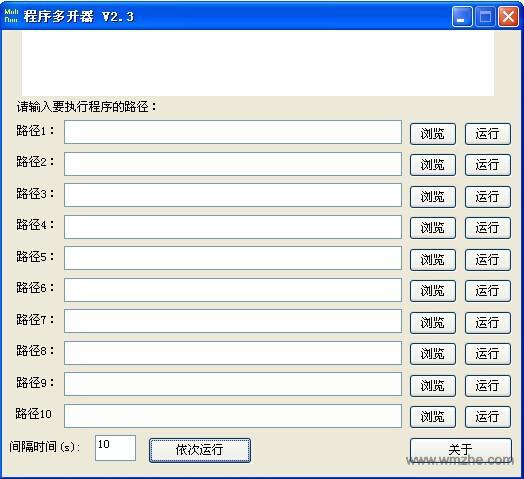The height and width of the screenshot is (479, 524).
Task: Minimize the 程序多开器 window
Action: click(x=462, y=16)
